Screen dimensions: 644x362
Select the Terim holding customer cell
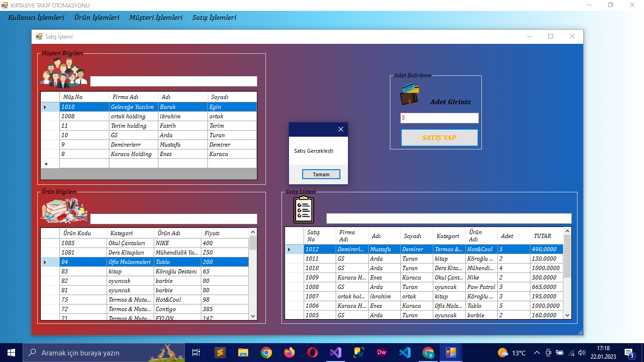(133, 126)
